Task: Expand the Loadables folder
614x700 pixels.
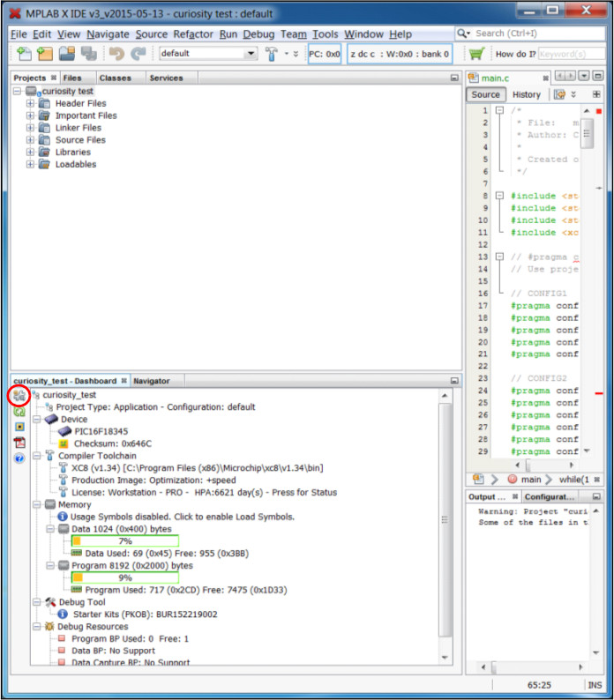Action: pyautogui.click(x=30, y=164)
